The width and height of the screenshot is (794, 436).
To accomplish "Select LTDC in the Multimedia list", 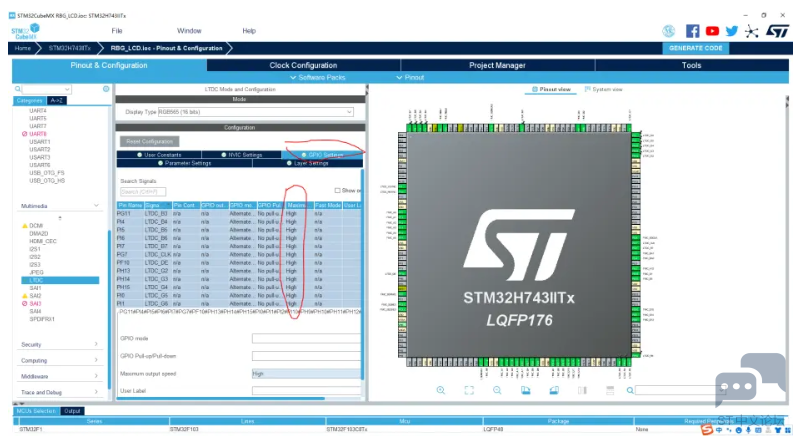I will tap(60, 280).
